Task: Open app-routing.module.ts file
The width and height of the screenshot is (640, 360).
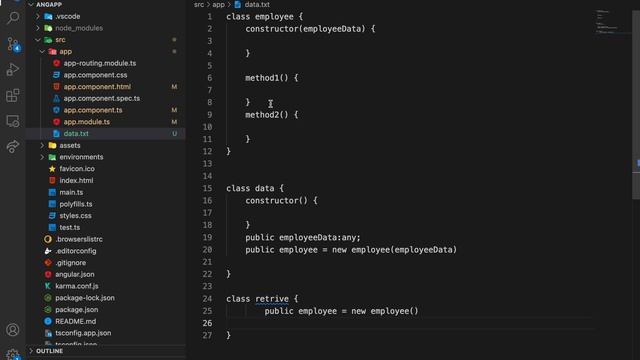Action: click(100, 63)
